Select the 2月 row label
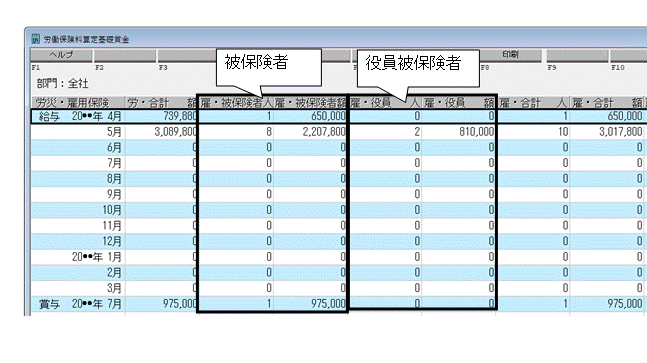This screenshot has width=647, height=363. [114, 273]
